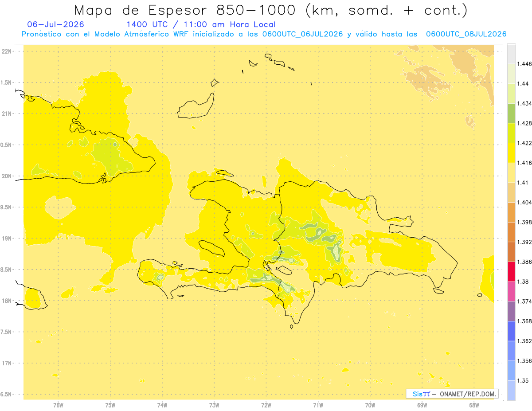532x411 pixels.
Task: Click the '70W' longitude axis label
Action: click(x=370, y=405)
